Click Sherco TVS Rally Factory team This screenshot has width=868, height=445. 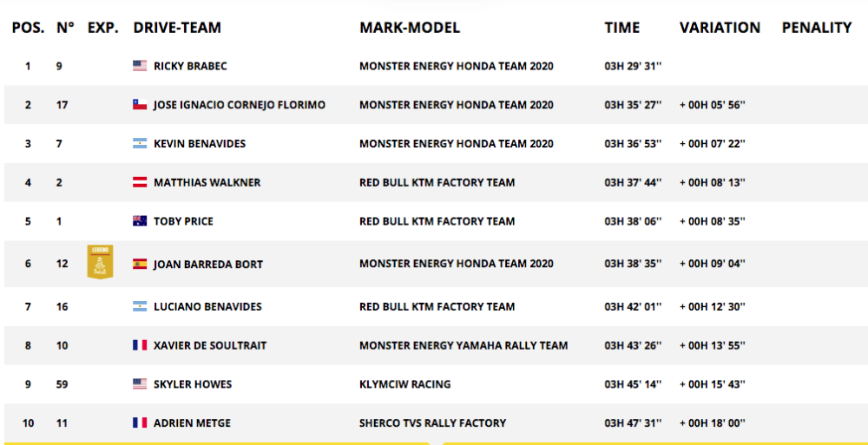tap(432, 423)
